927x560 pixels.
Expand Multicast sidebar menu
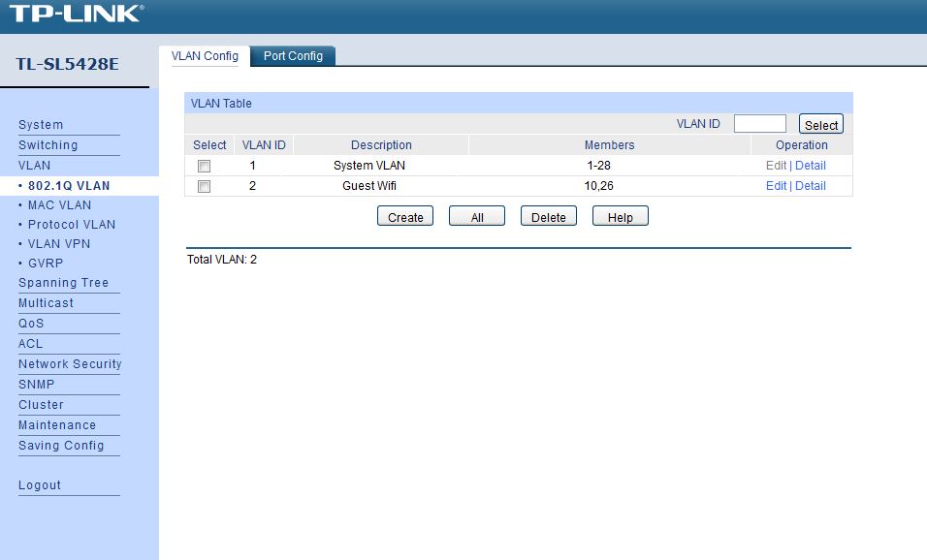click(47, 303)
